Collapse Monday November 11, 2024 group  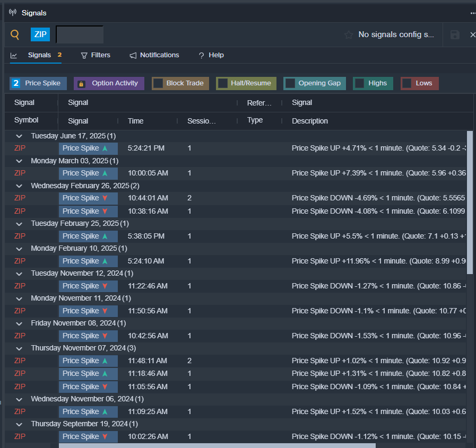19,298
